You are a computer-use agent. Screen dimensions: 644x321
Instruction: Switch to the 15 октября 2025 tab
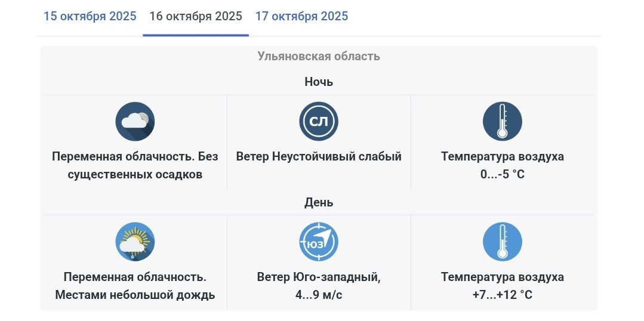(90, 16)
